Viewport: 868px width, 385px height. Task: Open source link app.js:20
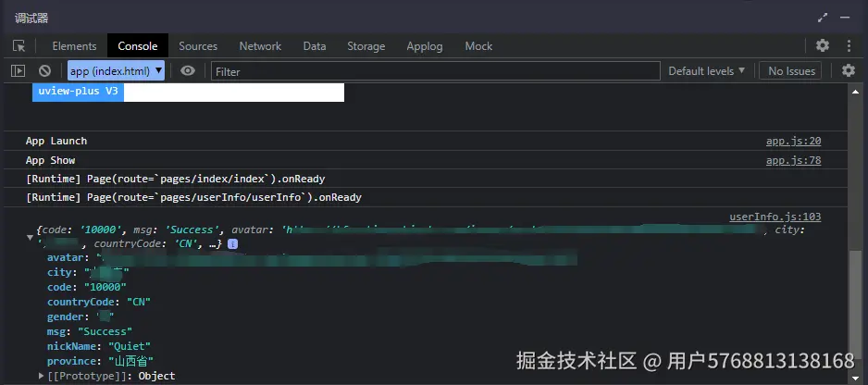coord(793,142)
